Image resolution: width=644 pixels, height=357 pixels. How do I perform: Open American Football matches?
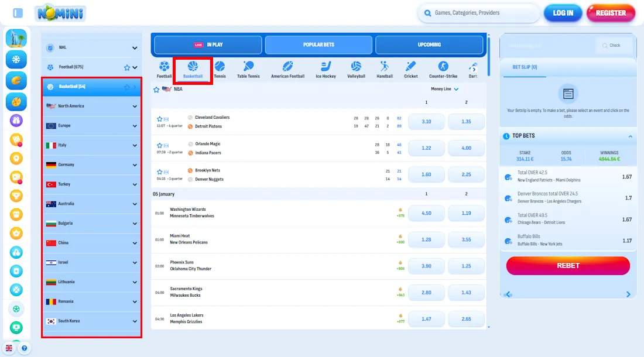[x=287, y=68]
